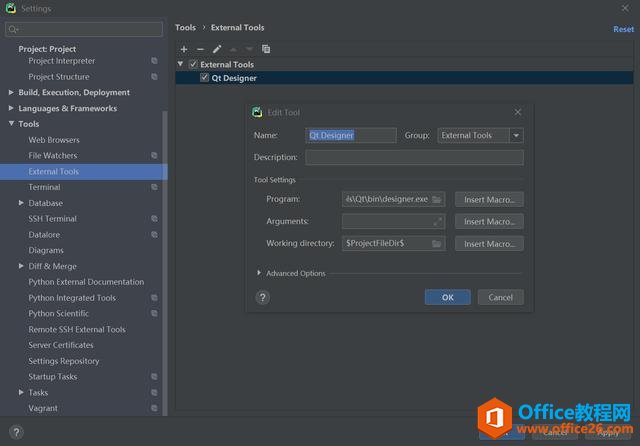Open help in Edit Tool dialog
The height and width of the screenshot is (446, 640).
click(x=262, y=297)
